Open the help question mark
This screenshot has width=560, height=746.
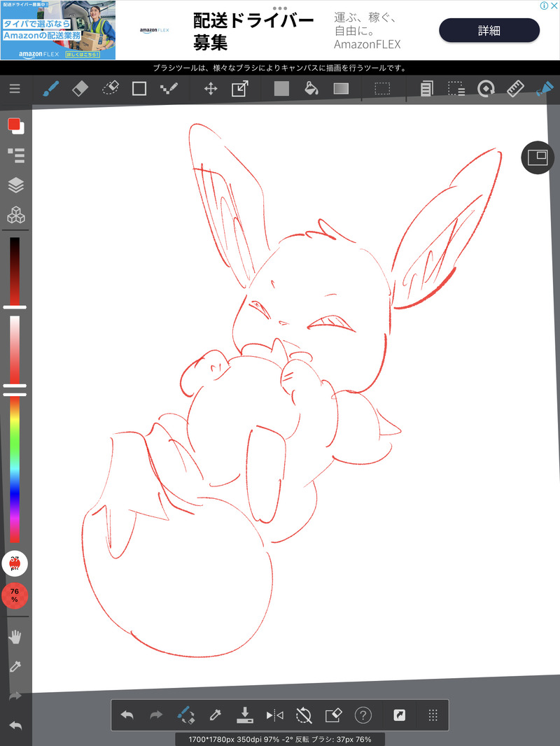pos(363,715)
